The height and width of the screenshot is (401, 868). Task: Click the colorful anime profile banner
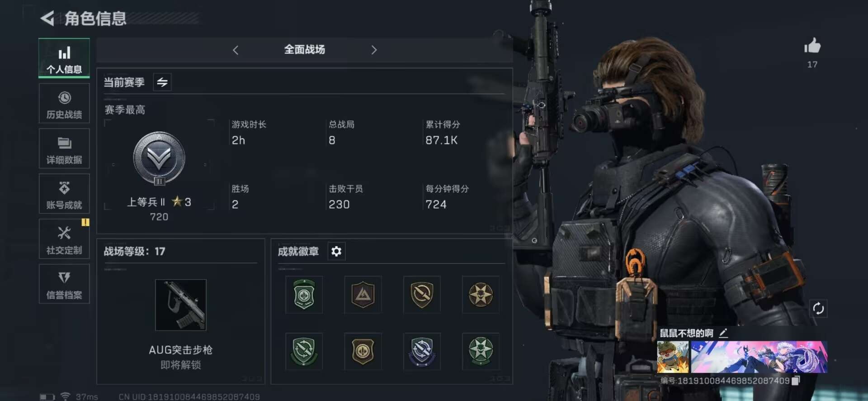pos(759,357)
